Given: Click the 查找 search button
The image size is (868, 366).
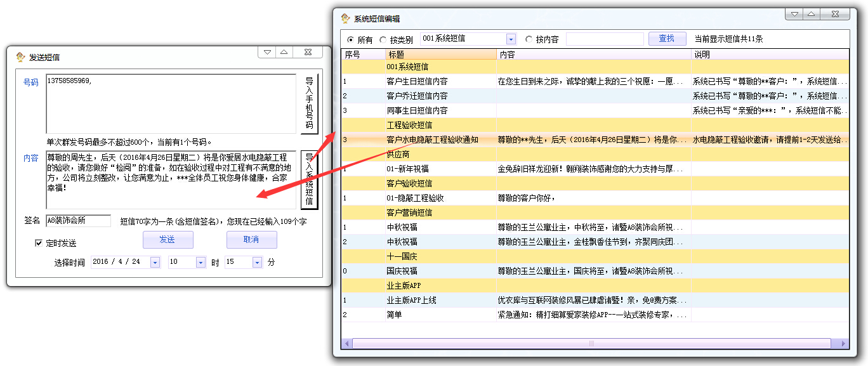Looking at the screenshot, I should click(666, 39).
